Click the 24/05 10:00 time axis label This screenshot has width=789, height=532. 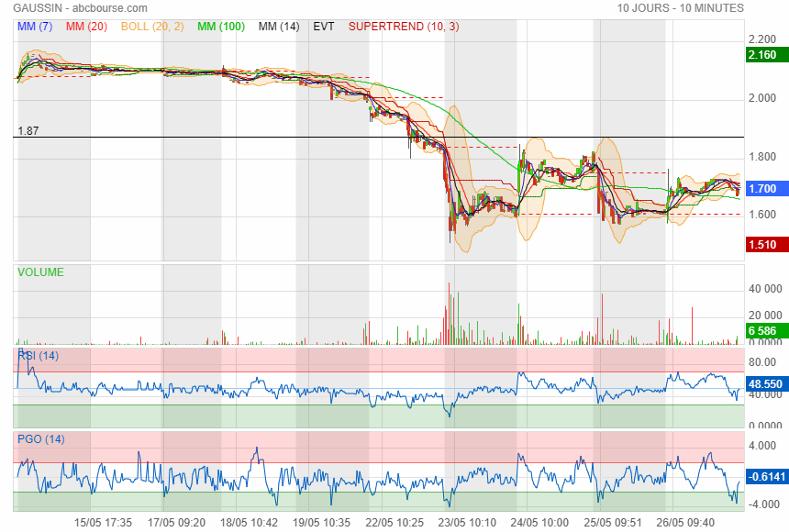point(539,523)
